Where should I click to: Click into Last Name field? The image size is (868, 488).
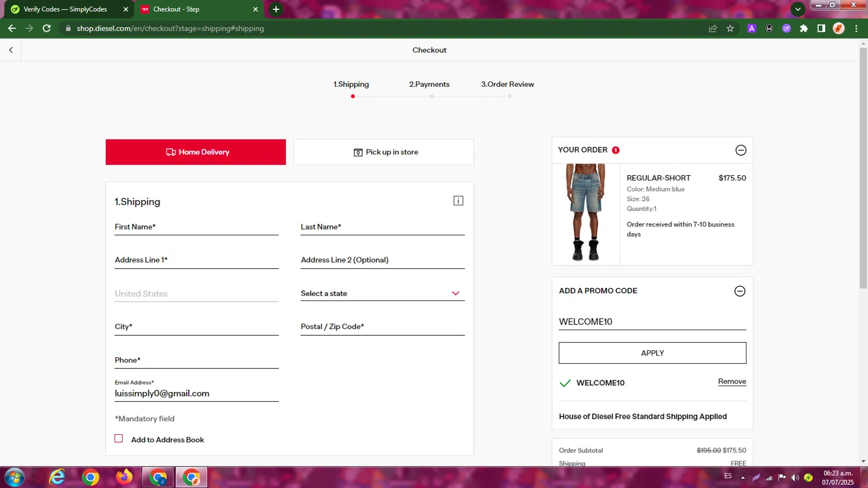click(382, 227)
